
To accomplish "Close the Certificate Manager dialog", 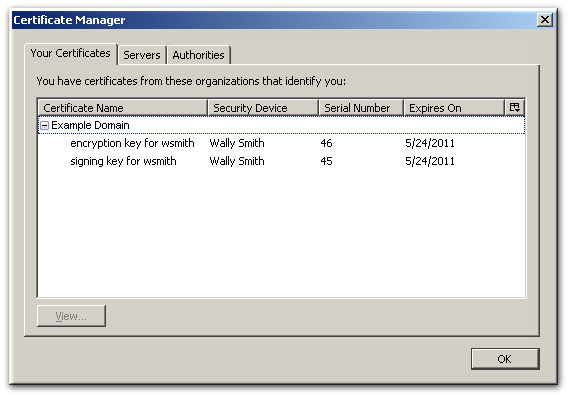I will [544, 20].
